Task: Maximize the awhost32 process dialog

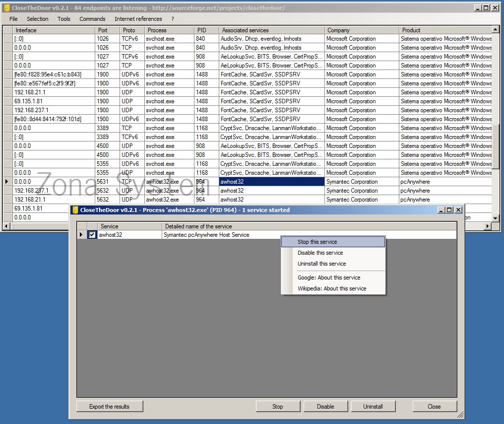Action: coord(449,210)
